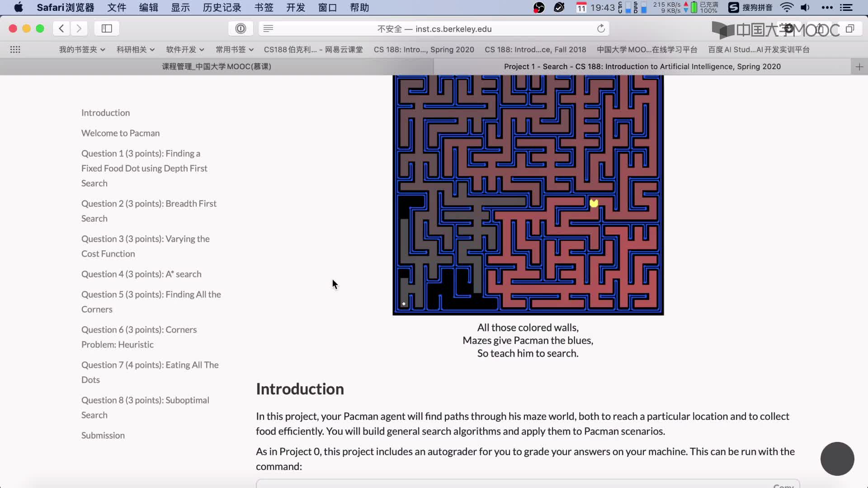Open the calendar date icon in menu bar
This screenshot has width=868, height=488.
[581, 7]
